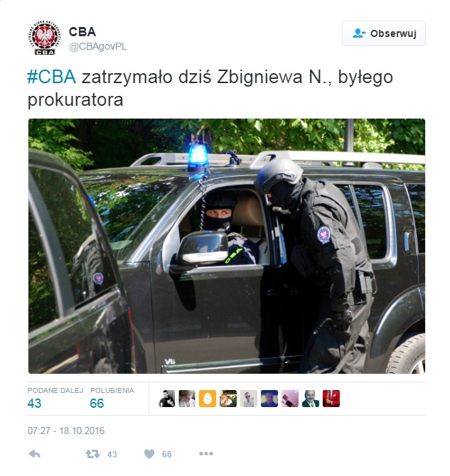The width and height of the screenshot is (450, 476).
Task: Retweet using the retweet arrows icon
Action: coord(92,454)
